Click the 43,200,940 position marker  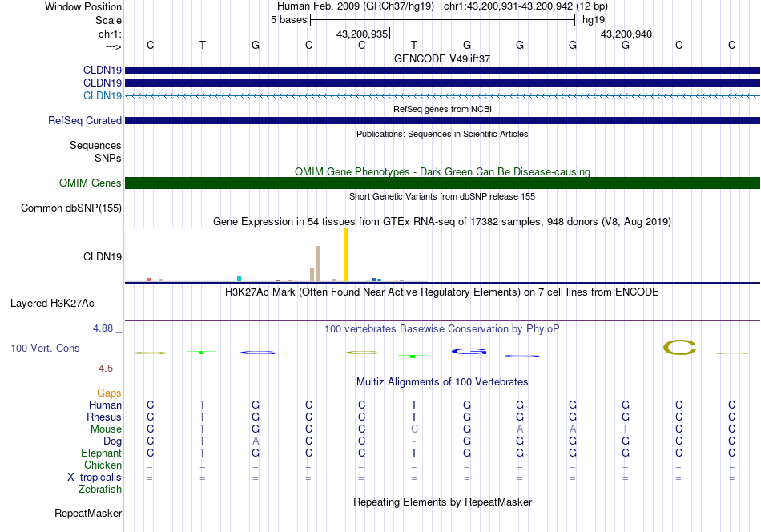point(626,34)
